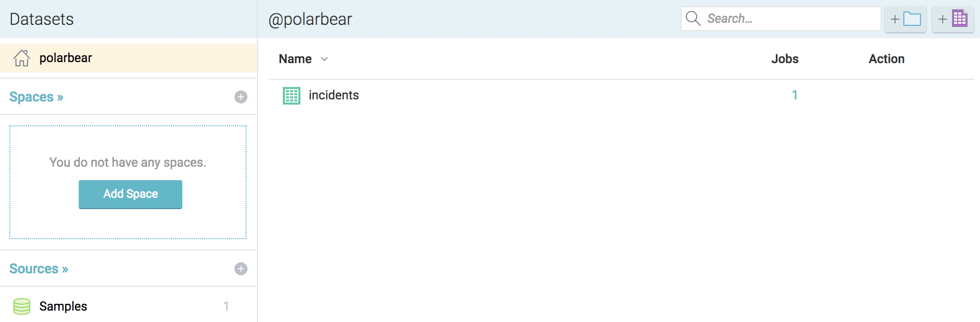Click the Add Space button
This screenshot has width=980, height=322.
[x=131, y=194]
